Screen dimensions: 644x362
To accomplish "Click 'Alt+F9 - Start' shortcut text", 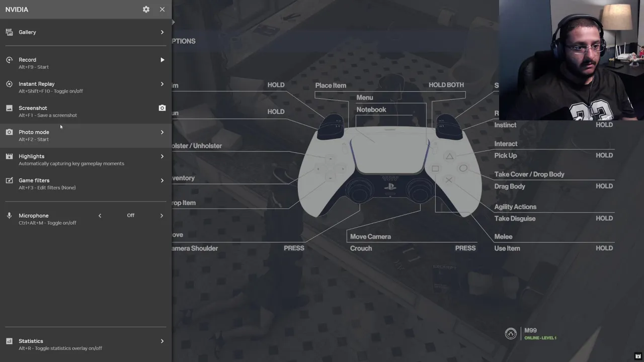I will pos(34,67).
